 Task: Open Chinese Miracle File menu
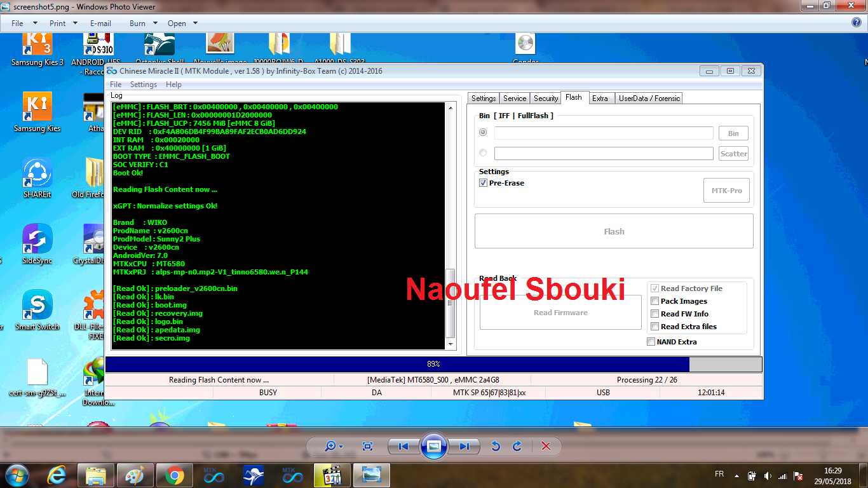[x=116, y=85]
